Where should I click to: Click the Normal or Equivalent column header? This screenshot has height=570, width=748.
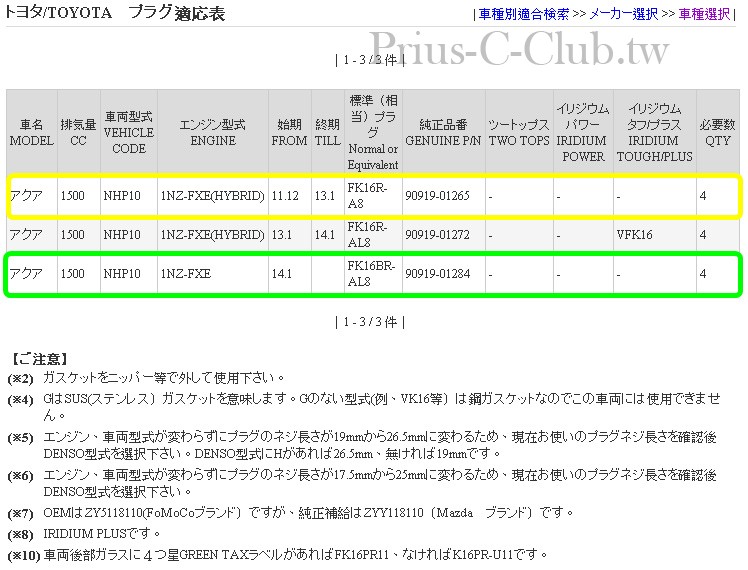click(373, 132)
